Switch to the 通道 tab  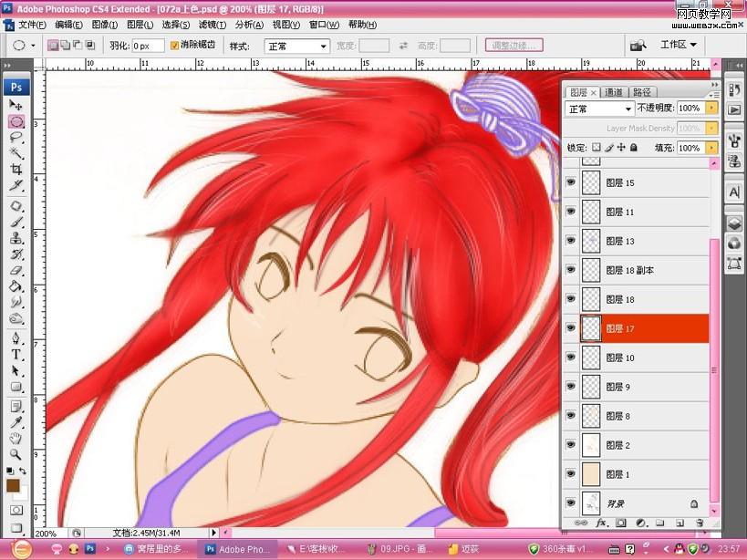click(613, 92)
